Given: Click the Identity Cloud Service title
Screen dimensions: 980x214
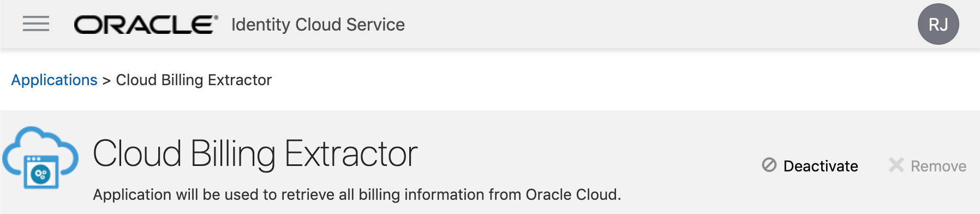Looking at the screenshot, I should point(318,25).
